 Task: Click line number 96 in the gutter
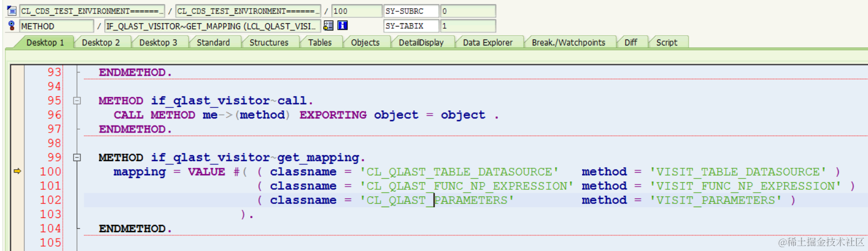coord(54,115)
